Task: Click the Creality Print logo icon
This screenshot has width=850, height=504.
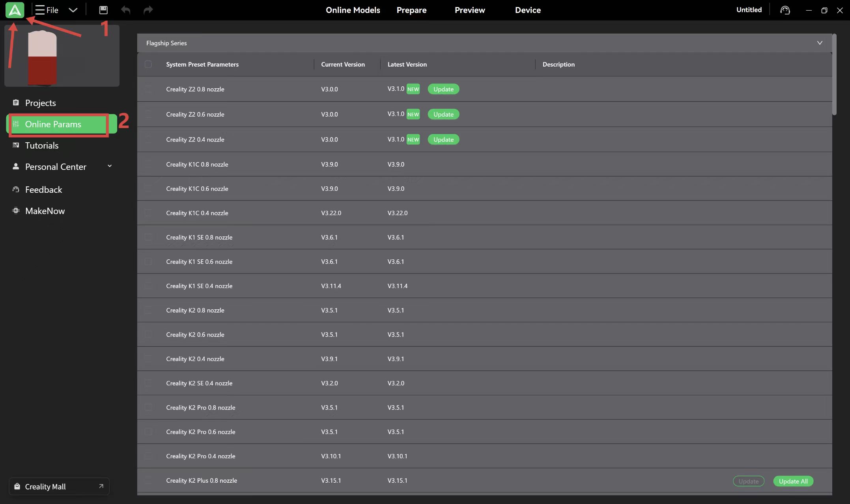Action: (x=15, y=10)
